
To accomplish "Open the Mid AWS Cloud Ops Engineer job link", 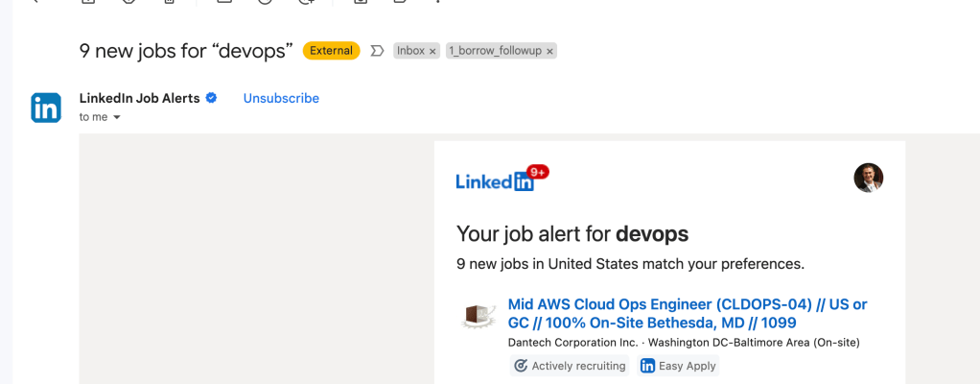I will (688, 314).
